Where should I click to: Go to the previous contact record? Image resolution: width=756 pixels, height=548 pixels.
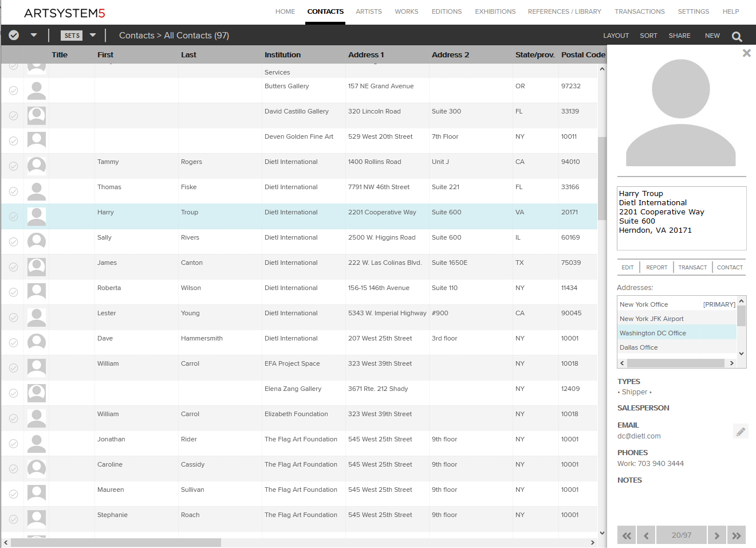point(646,535)
